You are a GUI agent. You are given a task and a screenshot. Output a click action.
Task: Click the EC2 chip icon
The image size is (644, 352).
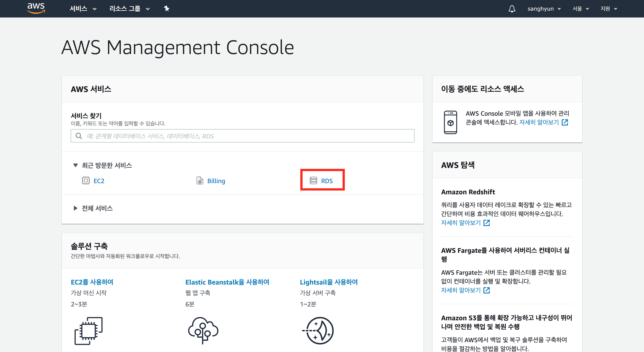click(x=86, y=180)
